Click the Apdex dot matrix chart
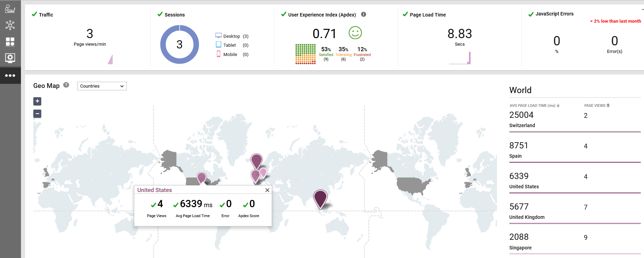 point(305,54)
